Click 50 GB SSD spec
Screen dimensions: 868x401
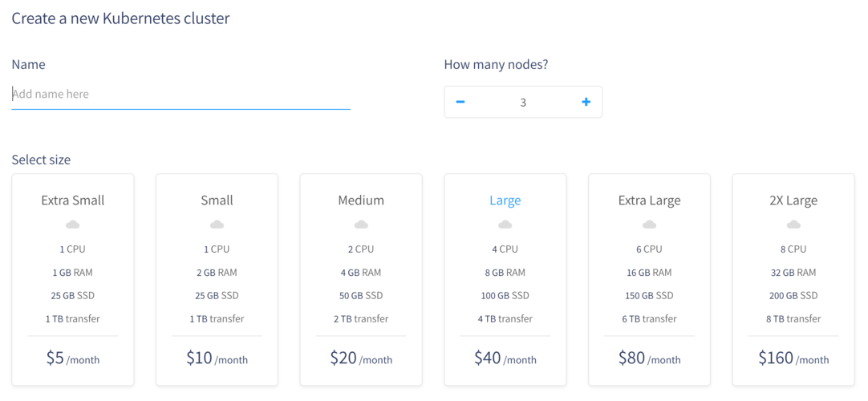pos(361,295)
